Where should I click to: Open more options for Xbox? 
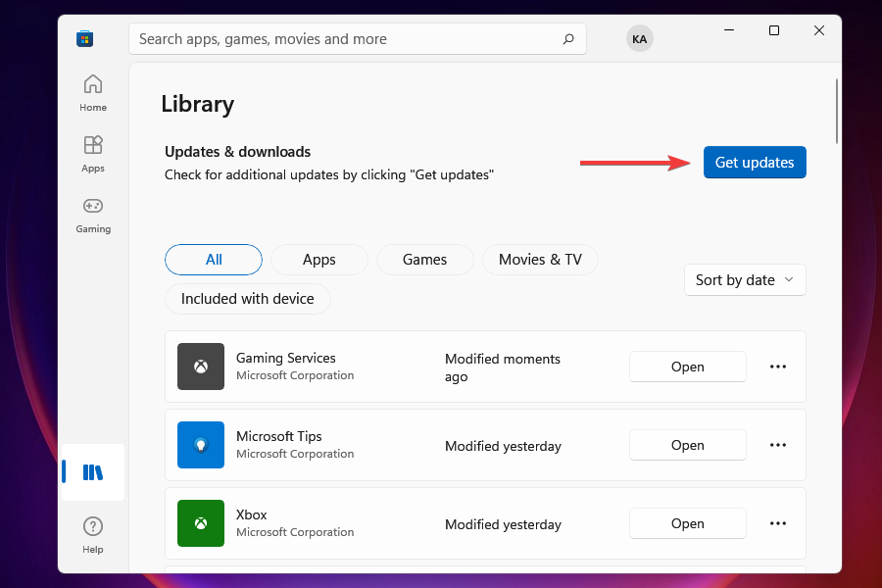click(778, 523)
